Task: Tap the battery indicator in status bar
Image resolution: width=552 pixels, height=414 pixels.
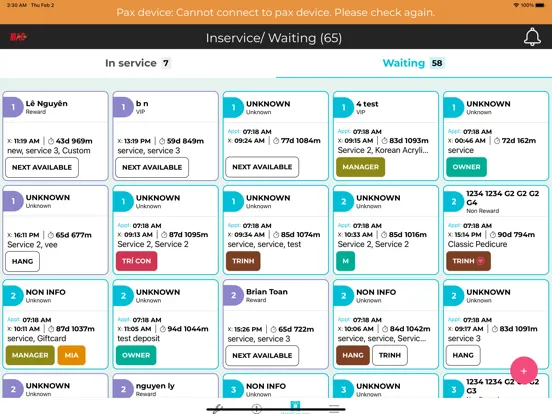Action: click(x=540, y=5)
